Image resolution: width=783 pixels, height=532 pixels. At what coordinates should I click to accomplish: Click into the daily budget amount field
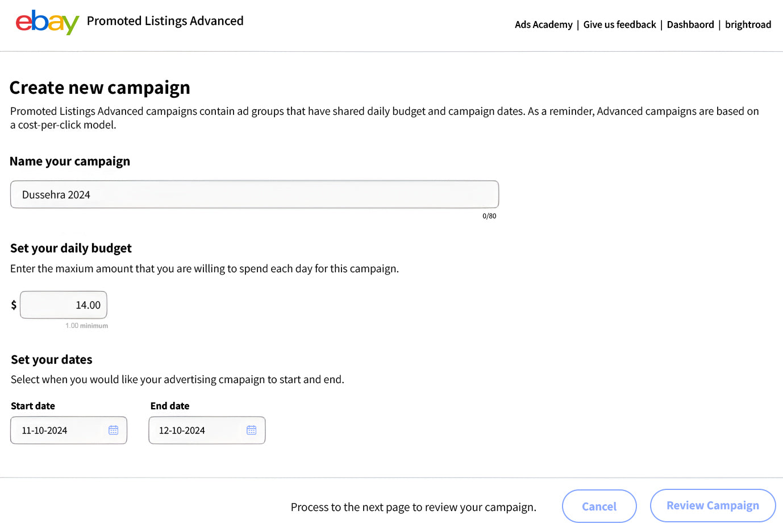[64, 305]
